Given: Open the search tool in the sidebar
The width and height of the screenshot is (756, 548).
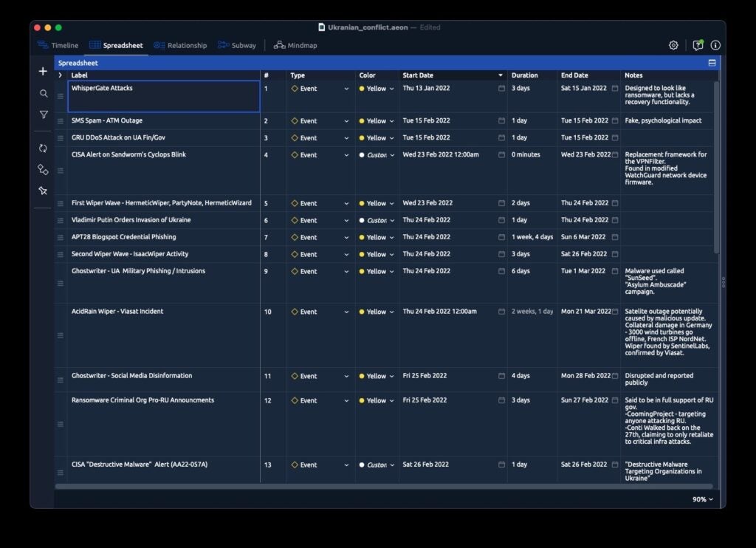Looking at the screenshot, I should tap(42, 95).
